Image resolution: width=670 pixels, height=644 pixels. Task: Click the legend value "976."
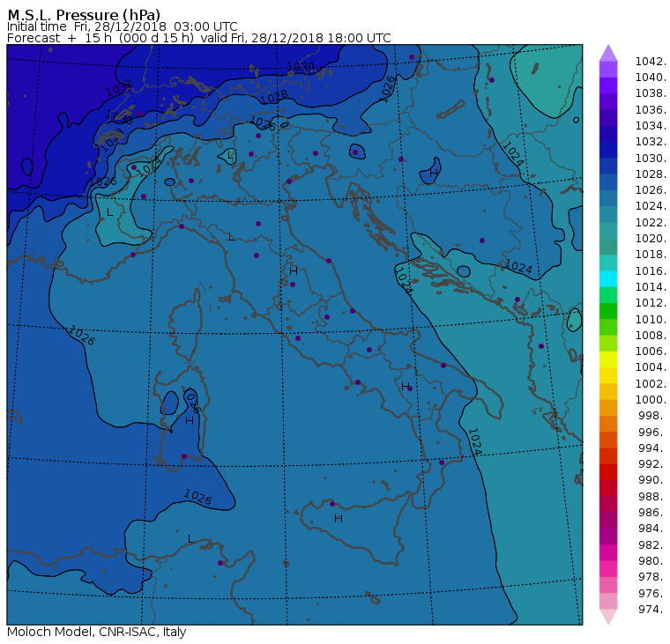652,593
